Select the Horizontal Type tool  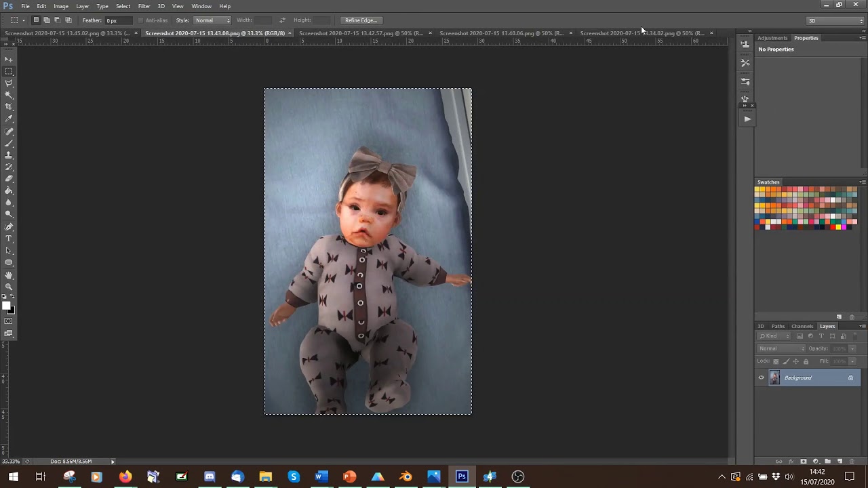[9, 239]
